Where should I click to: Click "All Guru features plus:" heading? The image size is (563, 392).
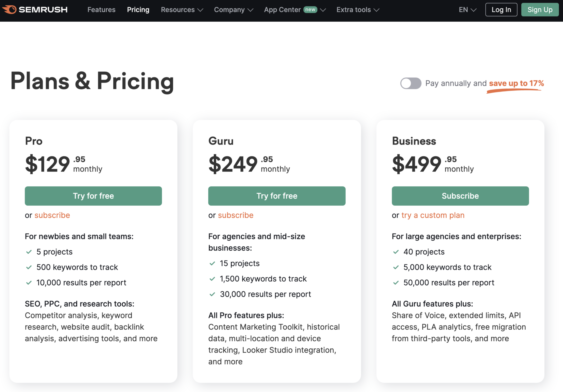432,304
